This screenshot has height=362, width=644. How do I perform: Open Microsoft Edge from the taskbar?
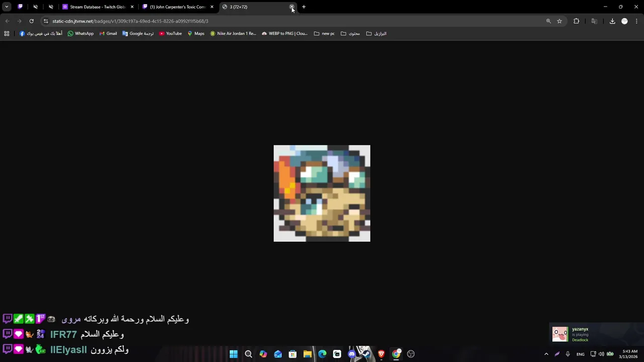(x=323, y=354)
